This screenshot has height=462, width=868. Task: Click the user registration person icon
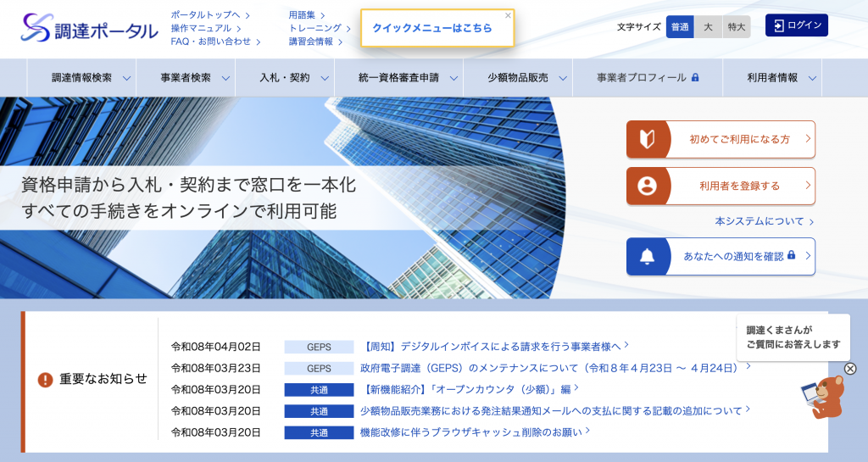648,186
